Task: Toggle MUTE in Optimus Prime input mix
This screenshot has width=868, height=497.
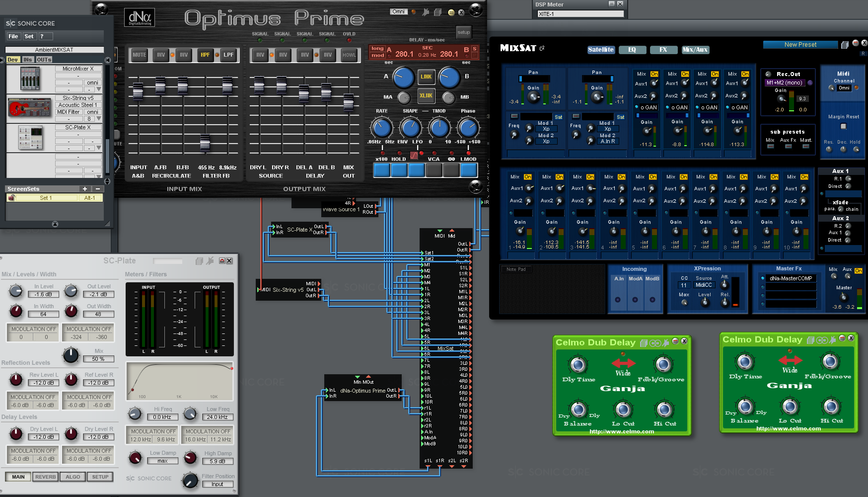Action: coord(140,55)
